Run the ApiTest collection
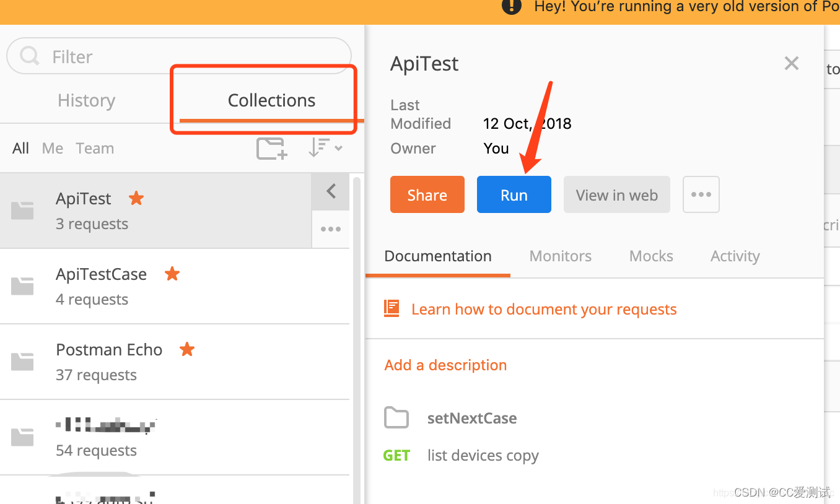This screenshot has height=504, width=840. coord(514,195)
